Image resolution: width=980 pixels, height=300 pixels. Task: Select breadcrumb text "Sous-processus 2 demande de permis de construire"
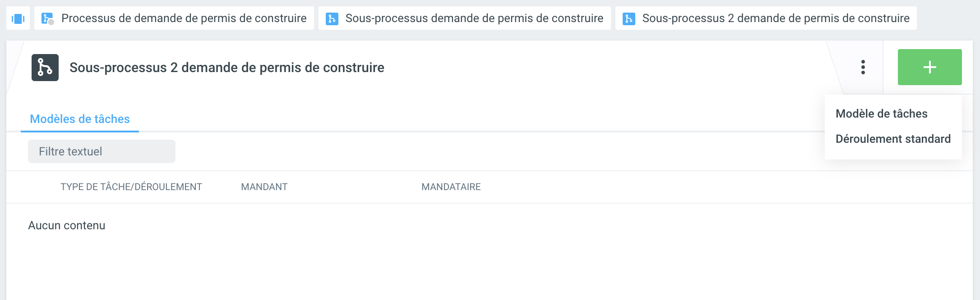click(x=776, y=18)
